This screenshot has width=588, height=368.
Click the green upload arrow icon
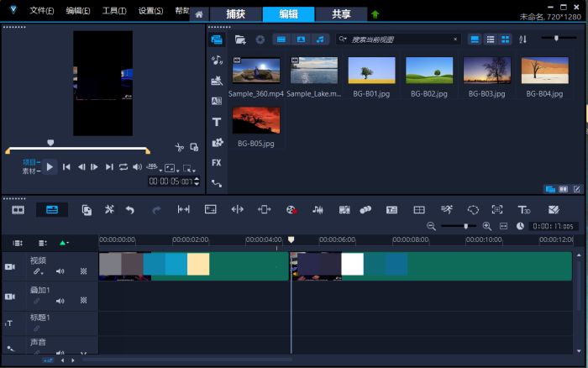tap(375, 14)
